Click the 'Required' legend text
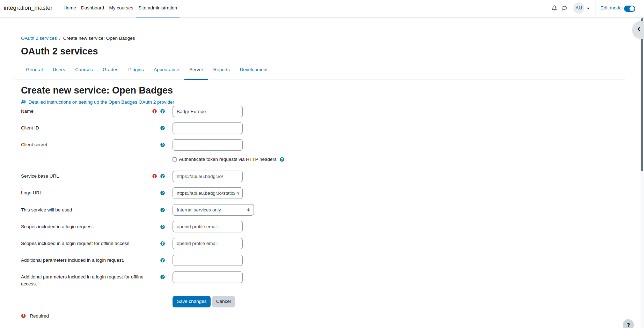This screenshot has height=328, width=644. tap(39, 316)
